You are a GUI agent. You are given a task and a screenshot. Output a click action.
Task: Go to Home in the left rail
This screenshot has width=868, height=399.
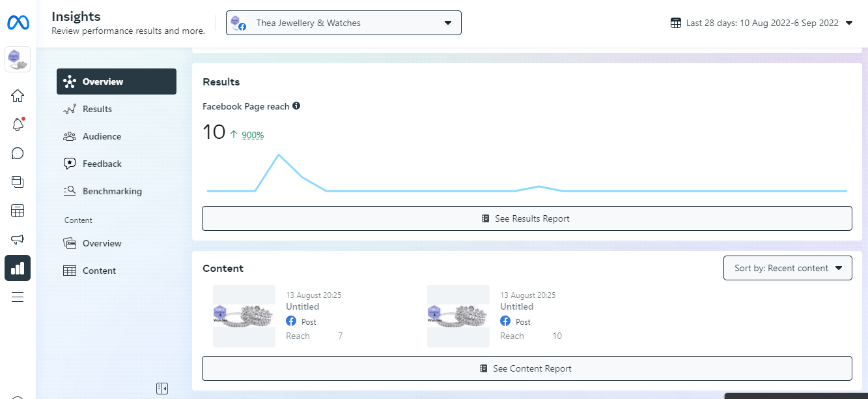click(x=18, y=96)
